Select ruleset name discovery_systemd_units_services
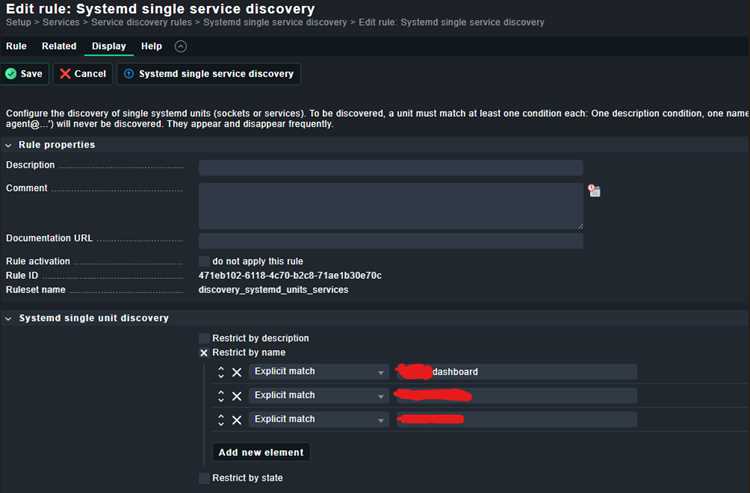The width and height of the screenshot is (750, 493). point(273,290)
